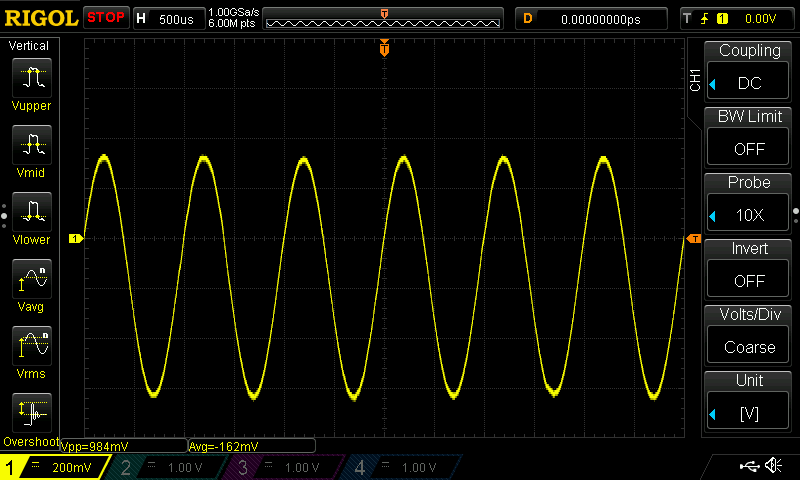
Task: Click the orange trigger position marker atop the grid
Action: [384, 49]
